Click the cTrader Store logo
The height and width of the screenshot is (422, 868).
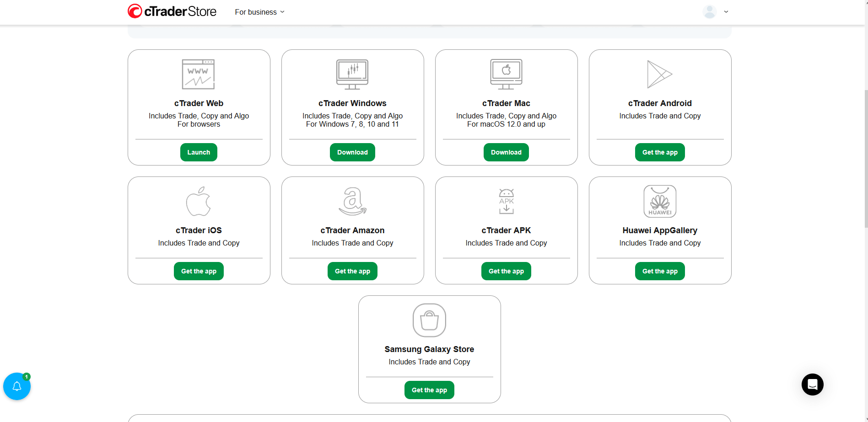point(172,11)
